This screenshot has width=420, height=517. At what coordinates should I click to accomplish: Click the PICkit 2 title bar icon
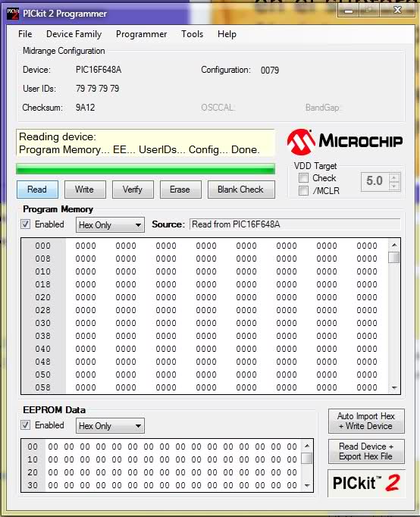tap(13, 14)
